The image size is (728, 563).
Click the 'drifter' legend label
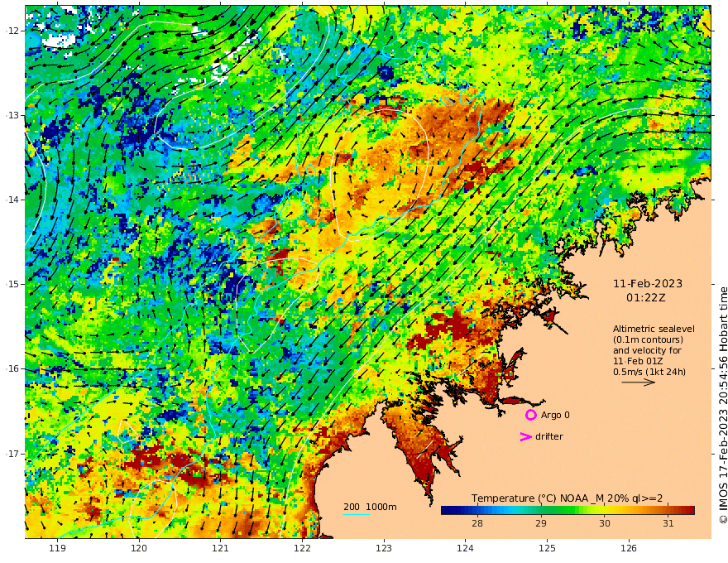[548, 436]
